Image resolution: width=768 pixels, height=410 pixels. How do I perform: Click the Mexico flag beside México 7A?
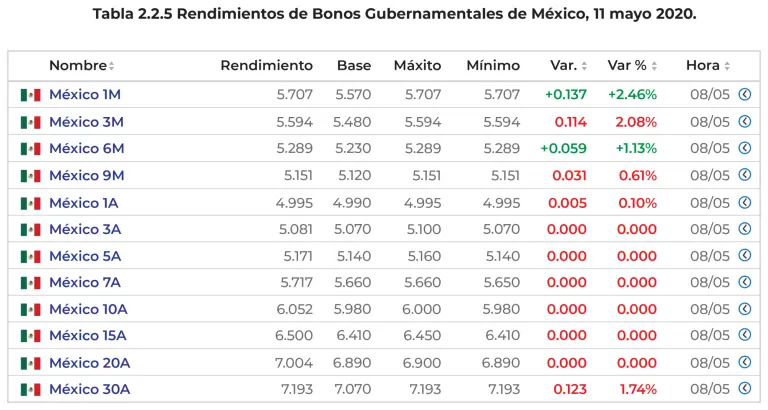click(30, 283)
